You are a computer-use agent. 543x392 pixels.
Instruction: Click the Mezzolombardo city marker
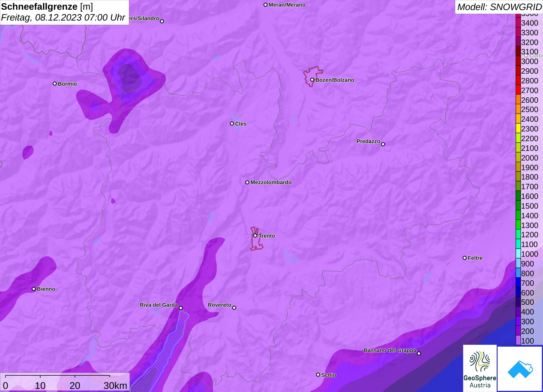[247, 182]
